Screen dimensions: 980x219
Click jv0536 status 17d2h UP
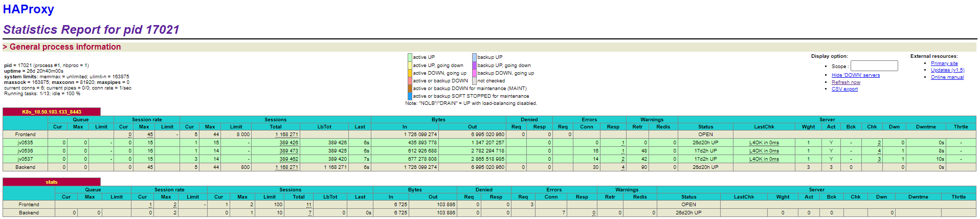coord(705,151)
